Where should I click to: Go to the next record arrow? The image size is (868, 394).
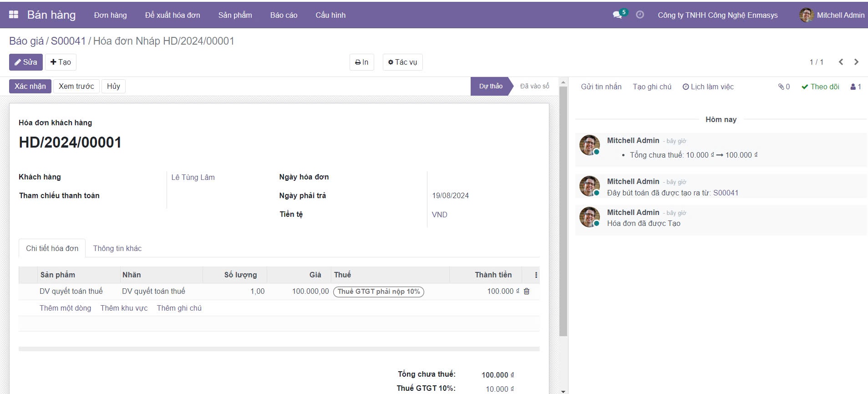(856, 62)
